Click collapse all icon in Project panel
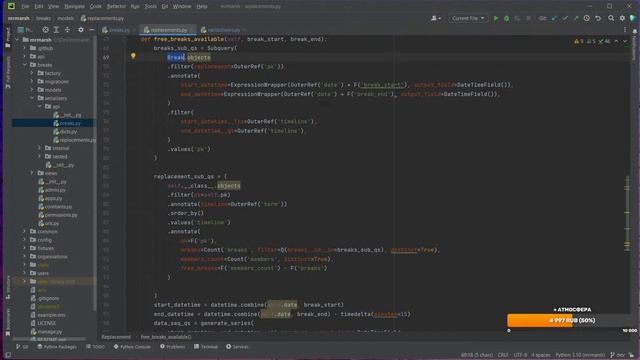640x360 pixels. pyautogui.click(x=67, y=30)
